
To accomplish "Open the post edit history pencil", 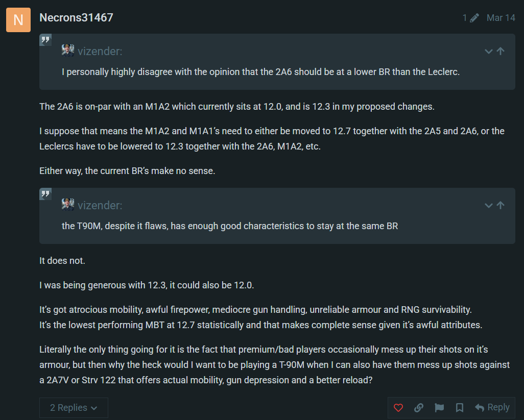I will [474, 18].
